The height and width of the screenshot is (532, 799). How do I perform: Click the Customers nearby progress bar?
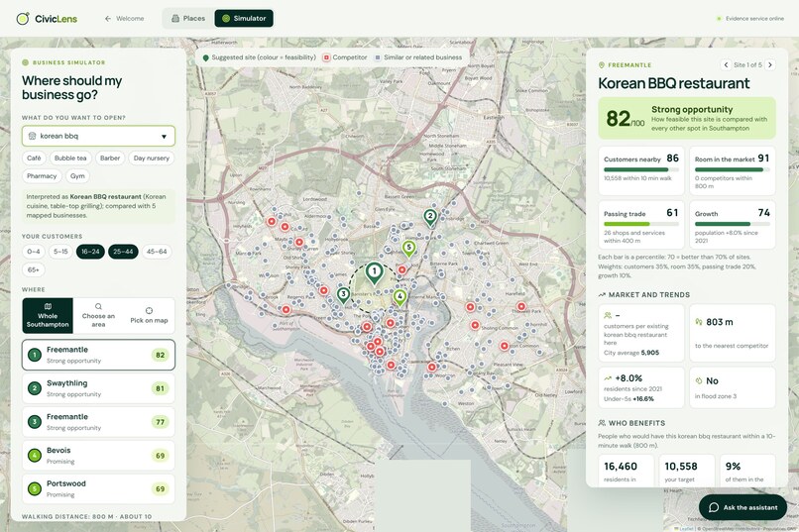pos(641,169)
